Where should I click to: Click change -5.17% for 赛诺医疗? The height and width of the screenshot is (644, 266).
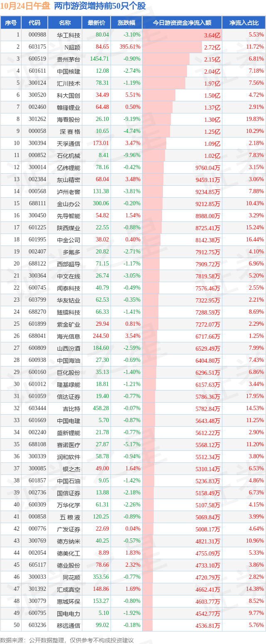coord(132,445)
